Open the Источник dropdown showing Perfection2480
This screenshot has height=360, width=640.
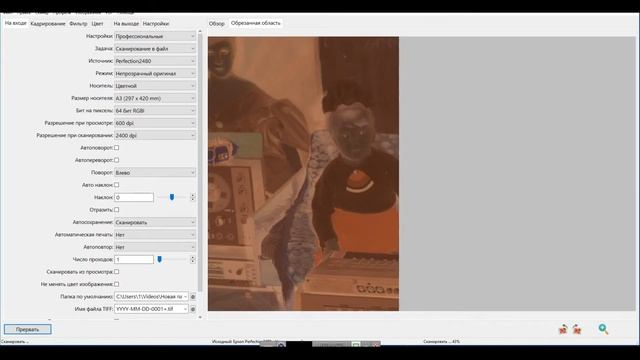tap(155, 61)
